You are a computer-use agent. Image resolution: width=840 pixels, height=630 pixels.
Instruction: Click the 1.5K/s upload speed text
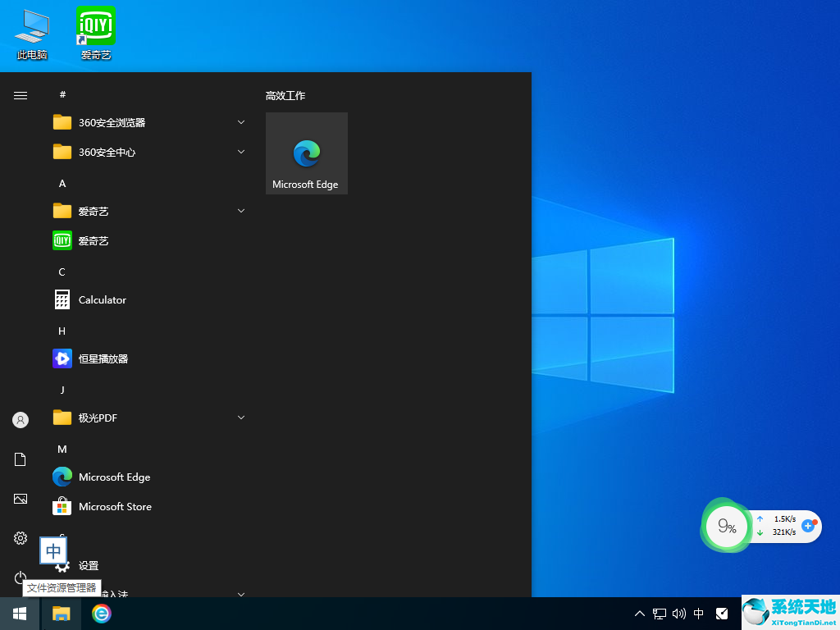point(785,519)
